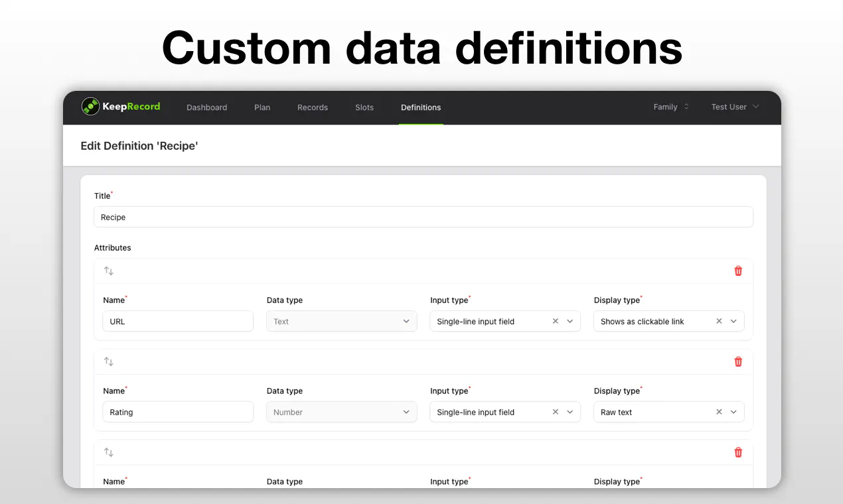
Task: Click the reorder arrows on the Rating attribute
Action: 109,361
